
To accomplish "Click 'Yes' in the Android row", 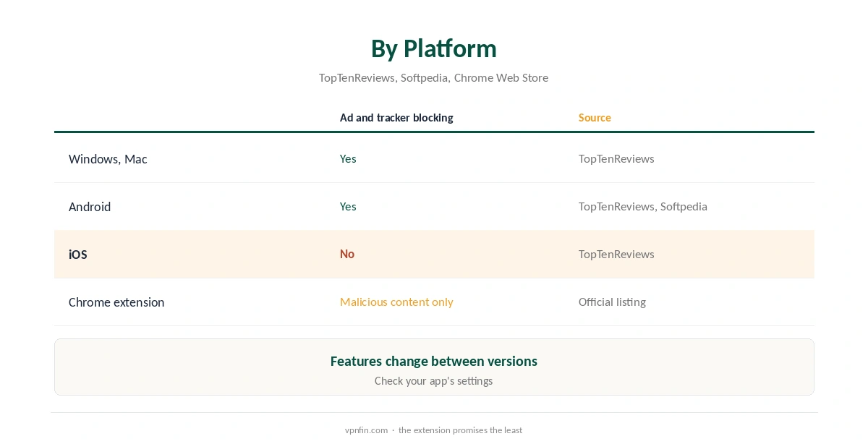I will 348,207.
